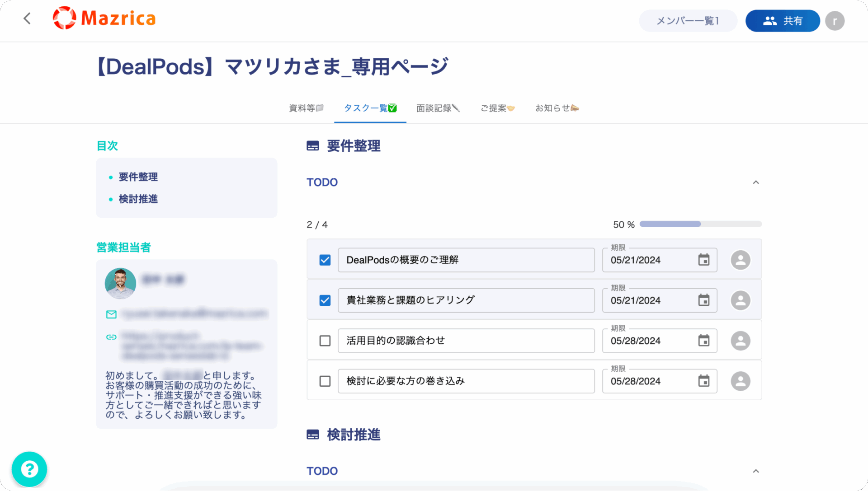Viewport: 868px width, 491px height.
Task: Open calendar picker for DealPodsの概要のご理解
Action: (x=704, y=260)
